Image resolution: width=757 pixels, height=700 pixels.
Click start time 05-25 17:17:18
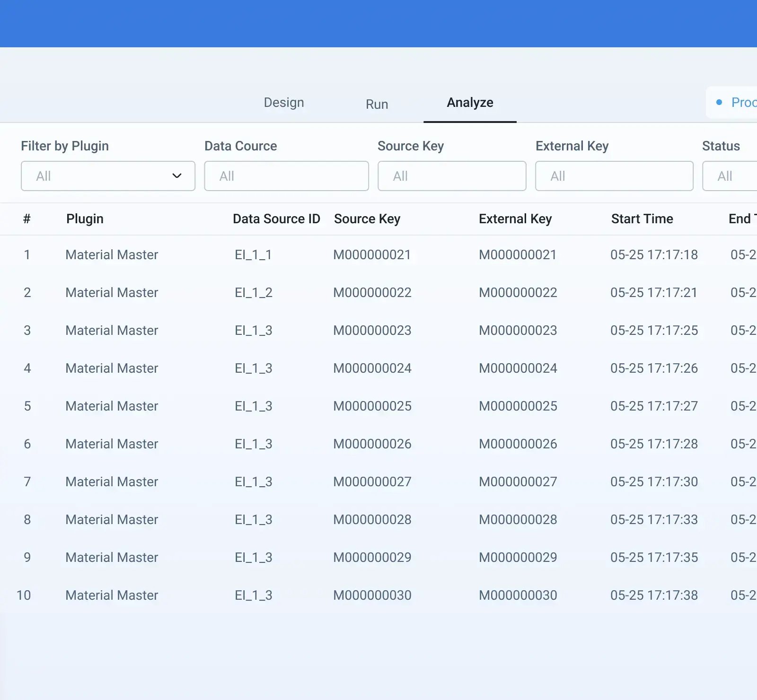[x=654, y=254]
